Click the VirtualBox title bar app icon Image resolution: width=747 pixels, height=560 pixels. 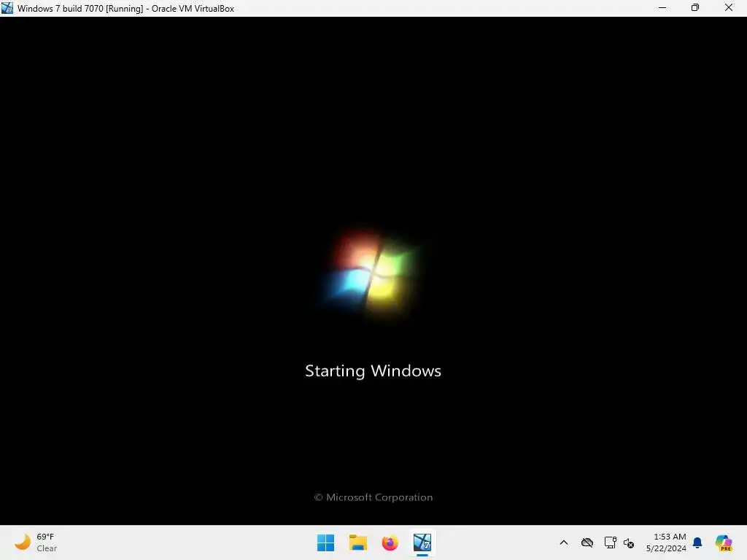pyautogui.click(x=7, y=8)
